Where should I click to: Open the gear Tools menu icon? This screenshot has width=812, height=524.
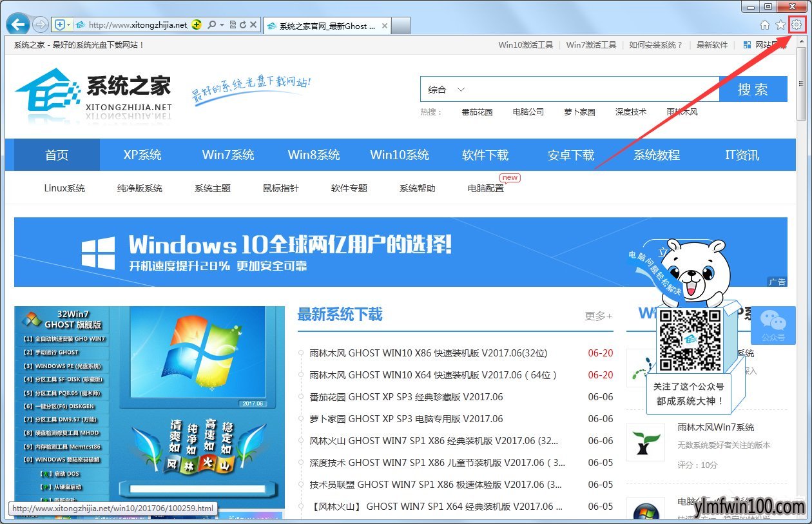pyautogui.click(x=797, y=24)
